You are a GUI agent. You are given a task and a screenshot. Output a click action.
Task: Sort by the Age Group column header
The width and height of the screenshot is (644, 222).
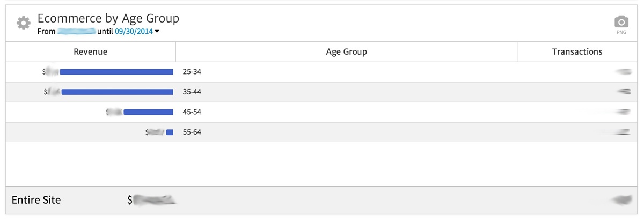coord(346,52)
